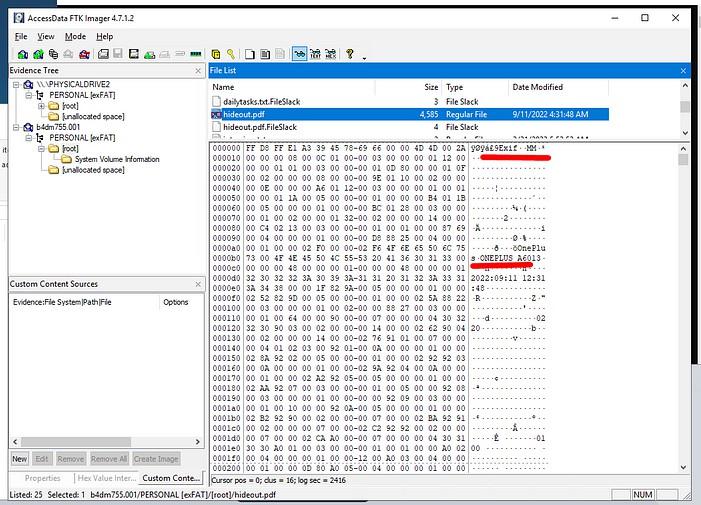Switch viewer to Text mode glasses icon
Screen dimensions: 701x505
coord(315,54)
